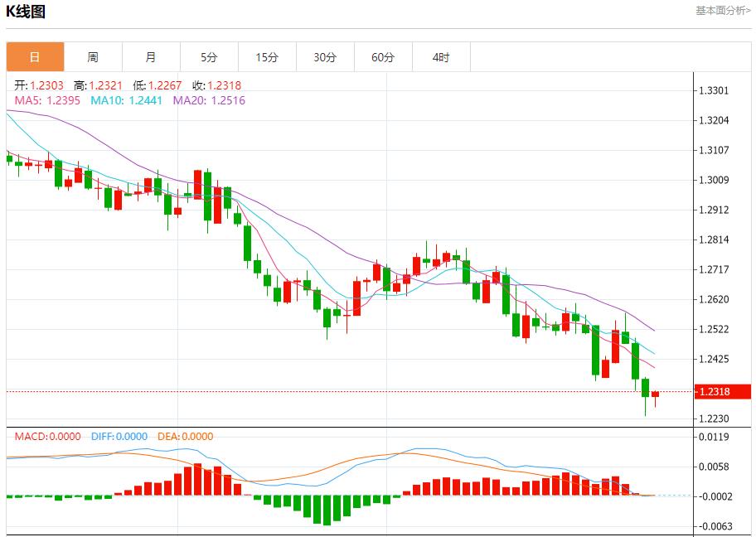Click the K线图 heading
This screenshot has height=537, width=756.
26,12
